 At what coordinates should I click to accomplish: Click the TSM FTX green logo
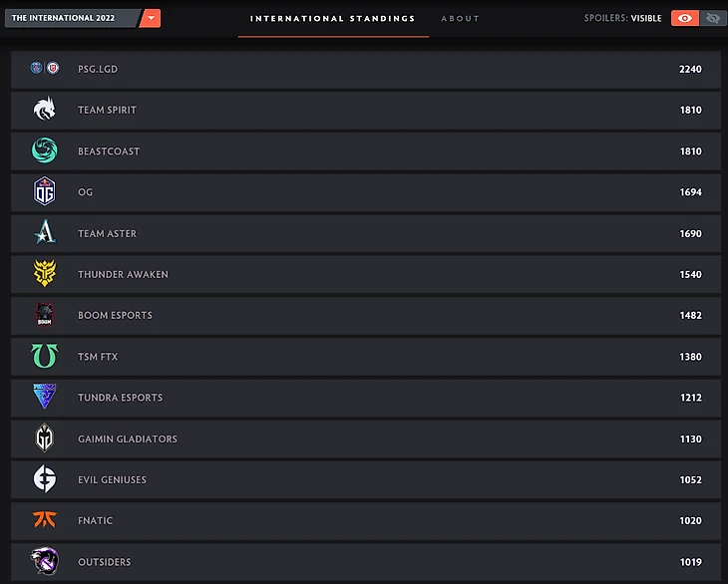coord(45,356)
